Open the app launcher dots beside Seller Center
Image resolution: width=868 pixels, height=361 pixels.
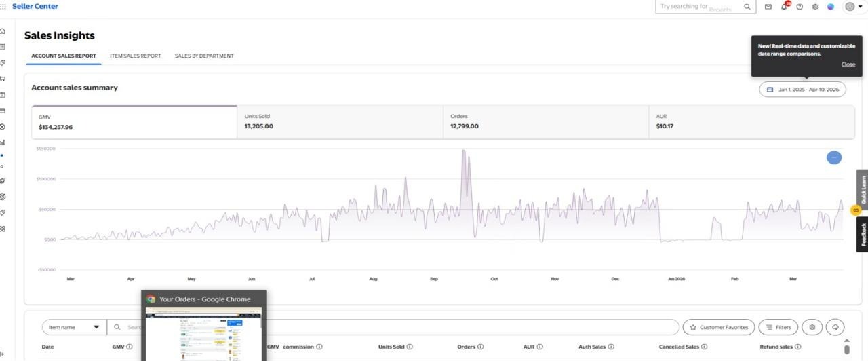[3, 7]
